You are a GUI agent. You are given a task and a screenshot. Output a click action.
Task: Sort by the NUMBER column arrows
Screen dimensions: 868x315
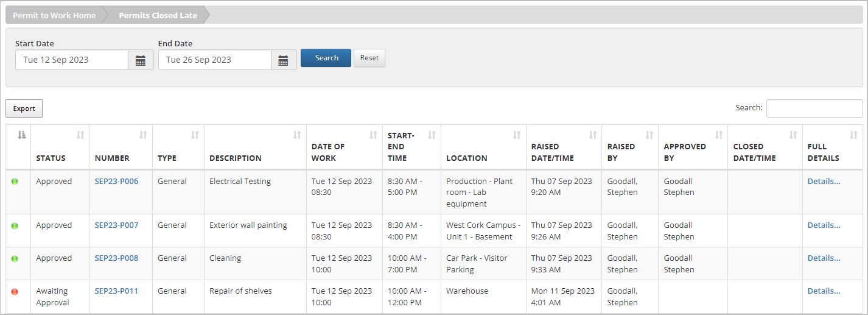click(143, 135)
